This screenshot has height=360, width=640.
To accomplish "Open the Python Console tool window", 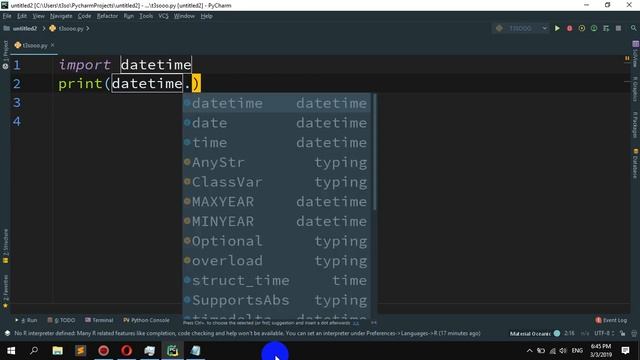I will coord(146,320).
